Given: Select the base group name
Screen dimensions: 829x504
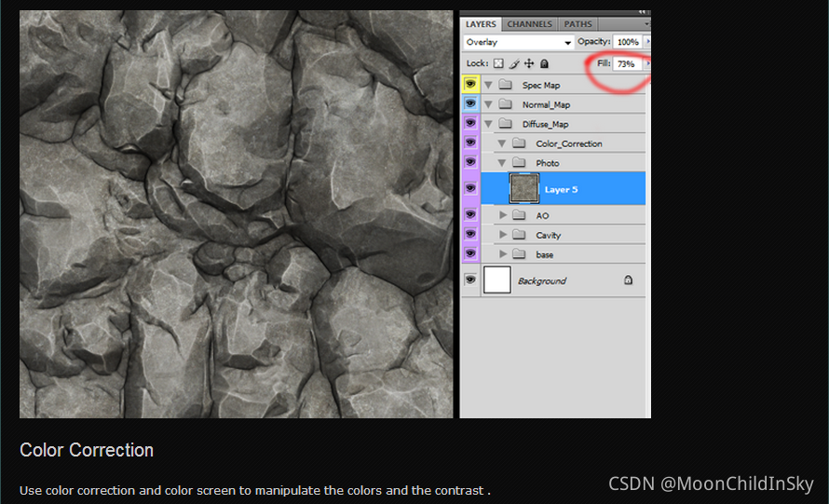Looking at the screenshot, I should click(545, 255).
